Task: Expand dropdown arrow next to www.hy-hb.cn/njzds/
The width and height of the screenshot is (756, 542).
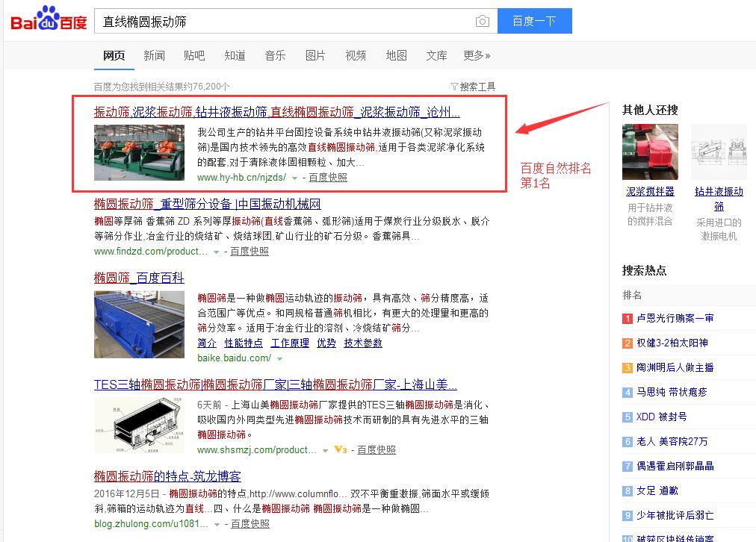Action: coord(295,178)
